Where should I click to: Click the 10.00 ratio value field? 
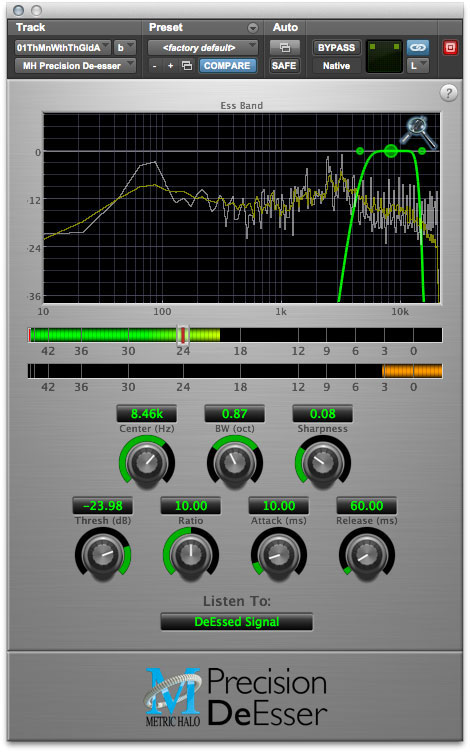[x=190, y=505]
